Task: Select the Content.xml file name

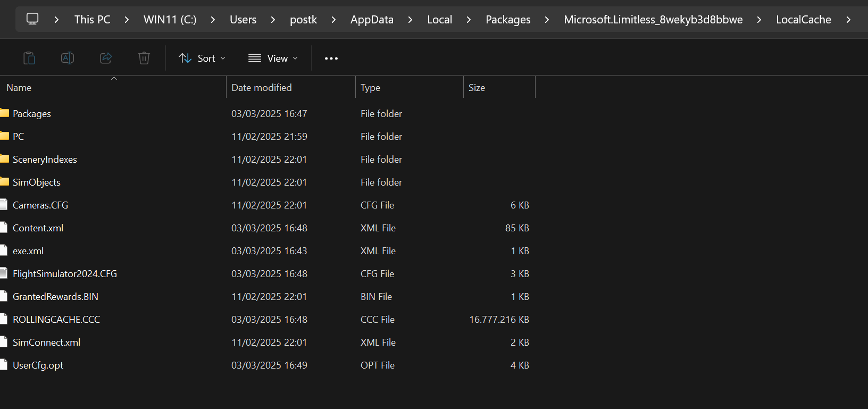Action: point(38,228)
